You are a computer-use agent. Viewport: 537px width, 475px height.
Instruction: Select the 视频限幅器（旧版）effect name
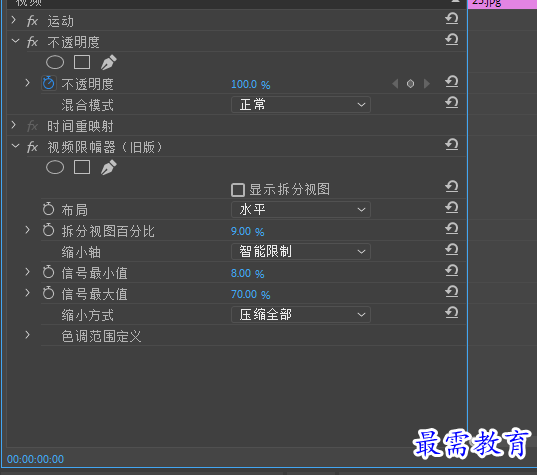coord(105,147)
